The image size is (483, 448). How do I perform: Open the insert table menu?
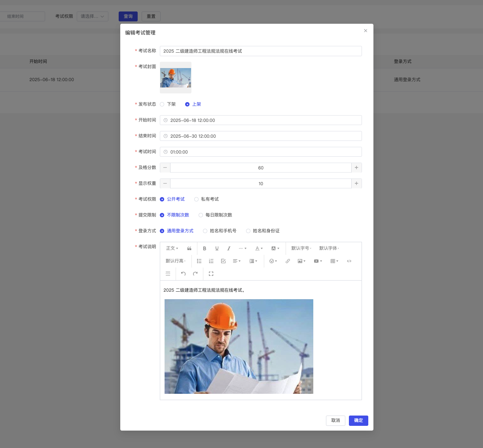[334, 261]
